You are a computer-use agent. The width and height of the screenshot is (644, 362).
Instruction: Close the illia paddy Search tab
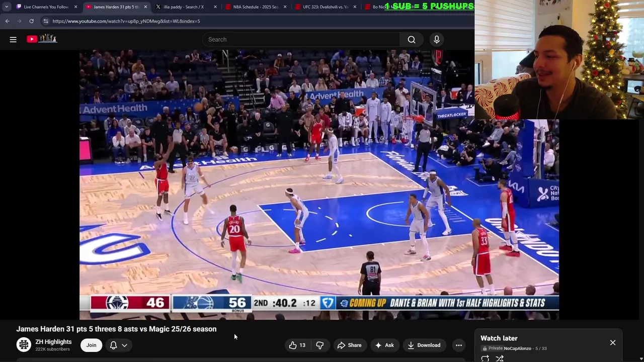coord(215,7)
